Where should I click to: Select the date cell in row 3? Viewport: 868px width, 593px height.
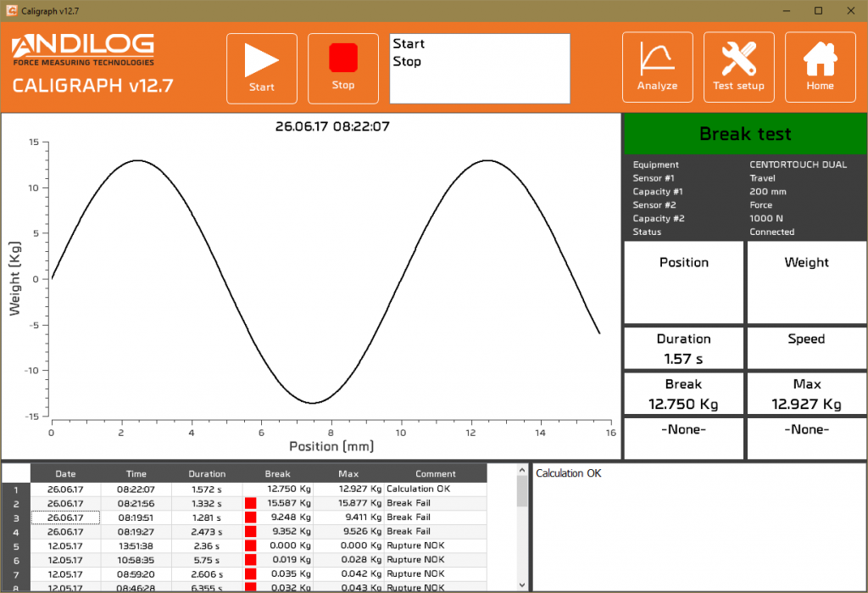[x=65, y=517]
